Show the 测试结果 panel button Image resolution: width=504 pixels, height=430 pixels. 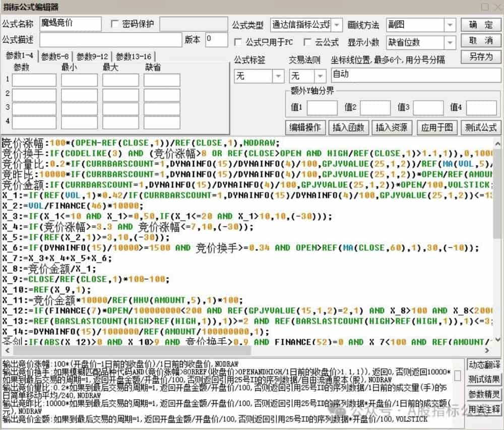coord(484,380)
